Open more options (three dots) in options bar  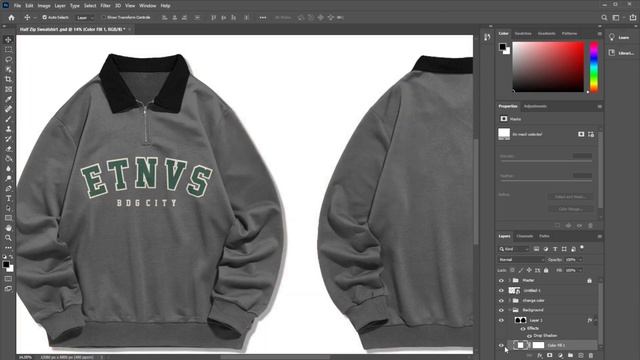coord(263,18)
